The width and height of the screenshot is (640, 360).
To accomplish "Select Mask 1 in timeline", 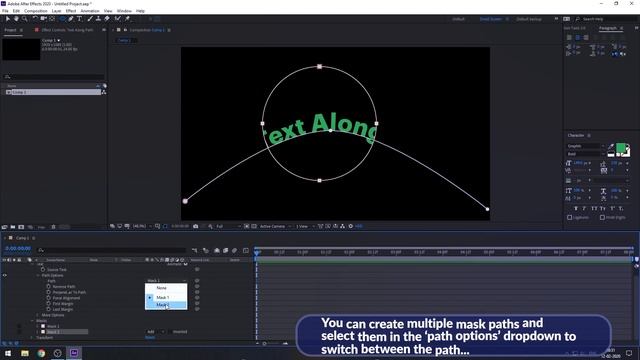I will point(53,327).
